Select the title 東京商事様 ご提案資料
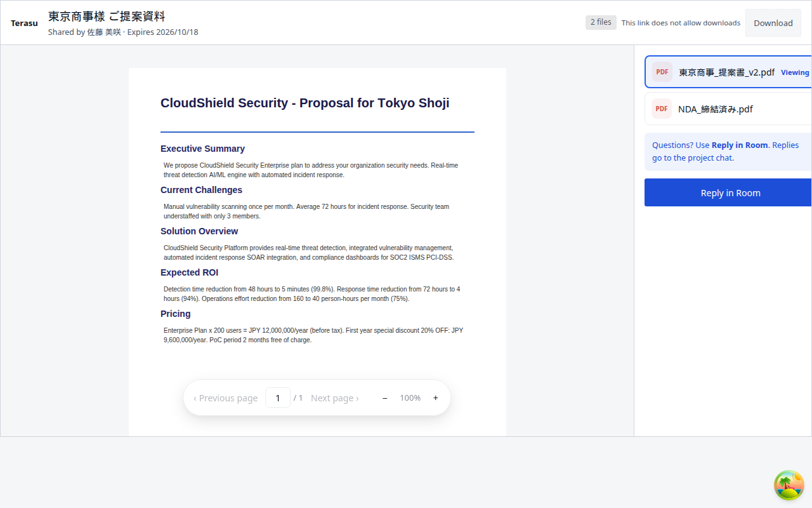 click(x=107, y=17)
